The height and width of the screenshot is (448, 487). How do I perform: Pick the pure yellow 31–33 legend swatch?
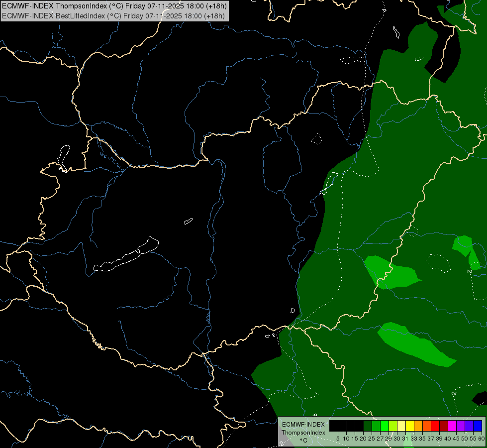(410, 426)
